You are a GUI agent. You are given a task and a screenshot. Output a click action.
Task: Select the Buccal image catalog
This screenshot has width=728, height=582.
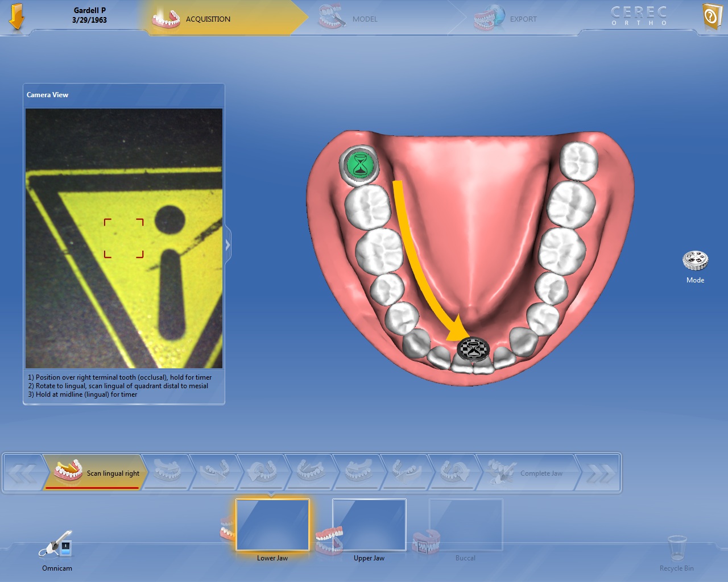[465, 525]
